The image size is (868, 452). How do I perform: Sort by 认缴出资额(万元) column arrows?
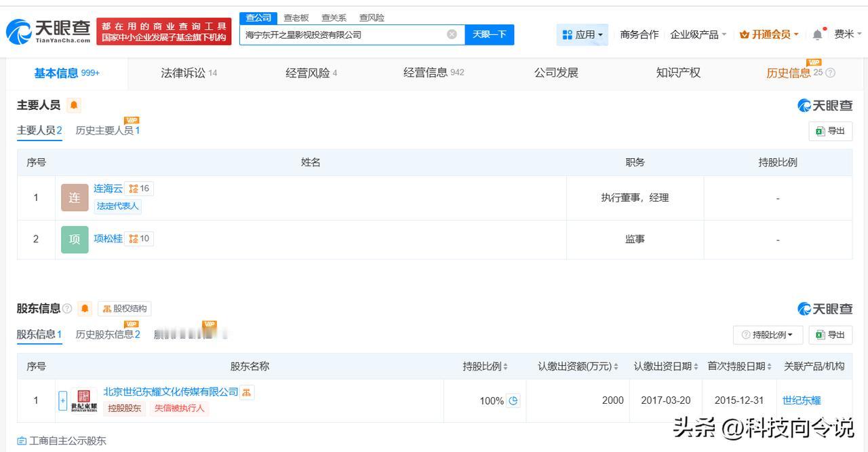click(616, 366)
